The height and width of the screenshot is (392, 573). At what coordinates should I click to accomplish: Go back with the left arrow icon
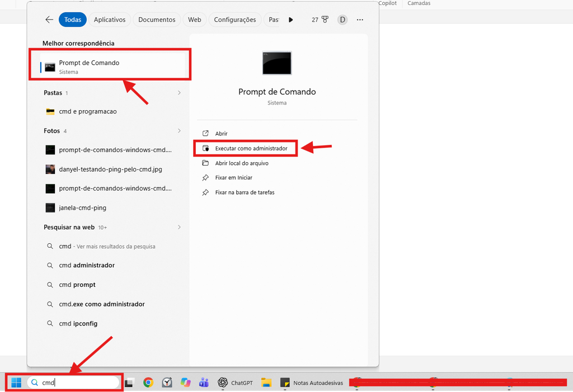tap(49, 20)
